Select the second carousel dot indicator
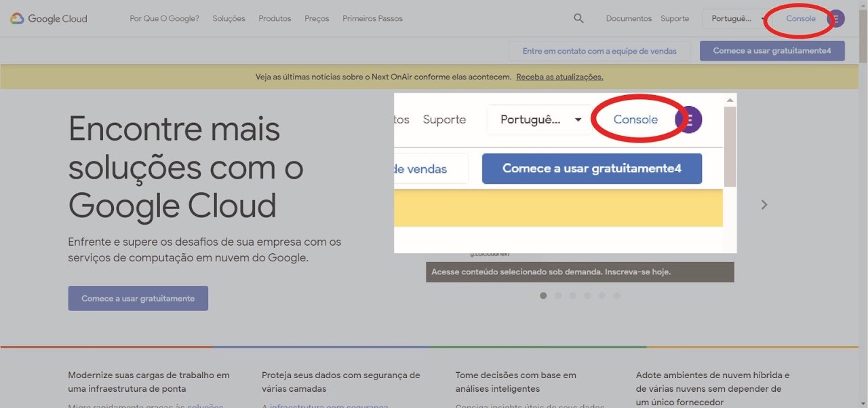This screenshot has height=408, width=868. [x=558, y=295]
